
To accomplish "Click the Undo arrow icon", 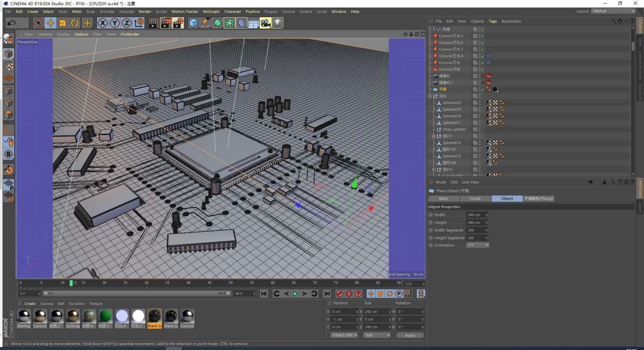I will [11, 23].
